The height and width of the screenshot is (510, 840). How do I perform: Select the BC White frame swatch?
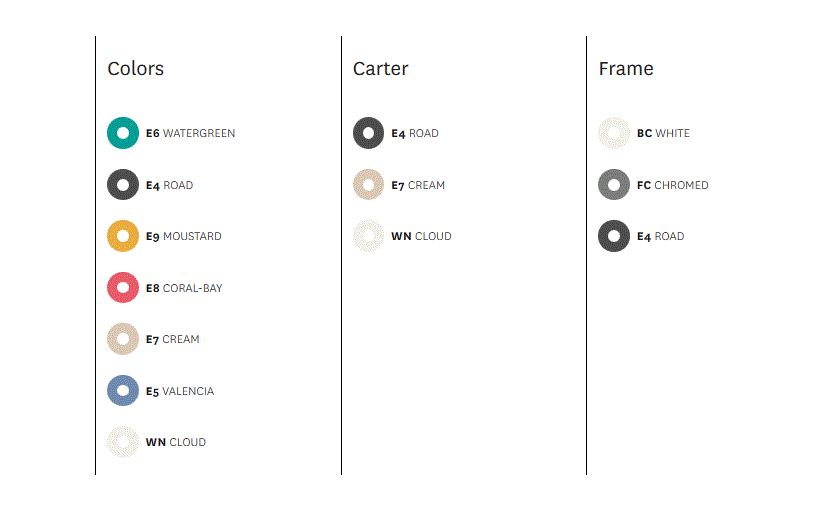pyautogui.click(x=614, y=133)
